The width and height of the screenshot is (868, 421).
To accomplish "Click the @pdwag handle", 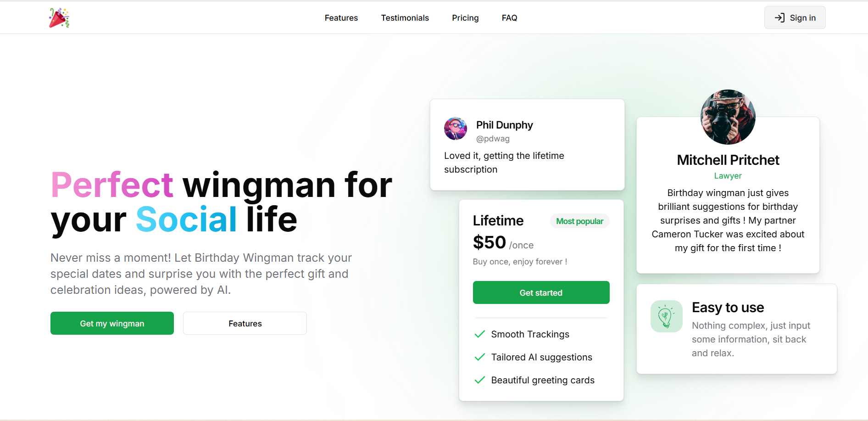I will (x=493, y=139).
